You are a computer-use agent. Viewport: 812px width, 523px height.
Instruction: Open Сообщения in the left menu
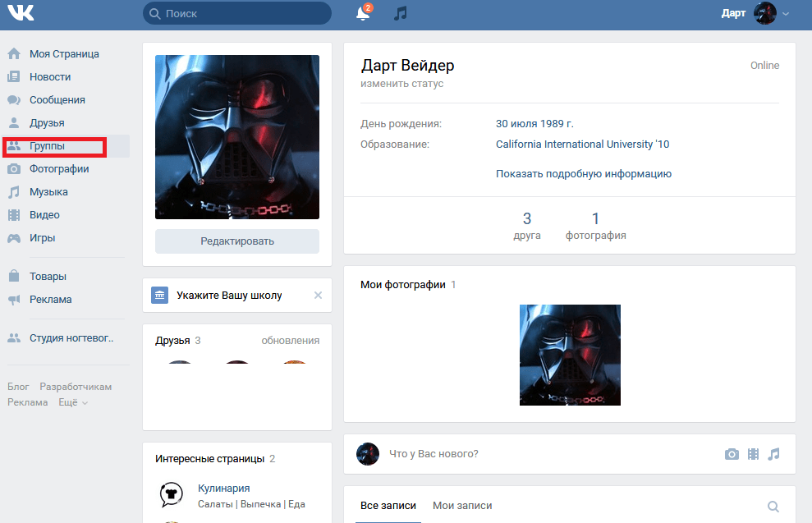point(57,100)
